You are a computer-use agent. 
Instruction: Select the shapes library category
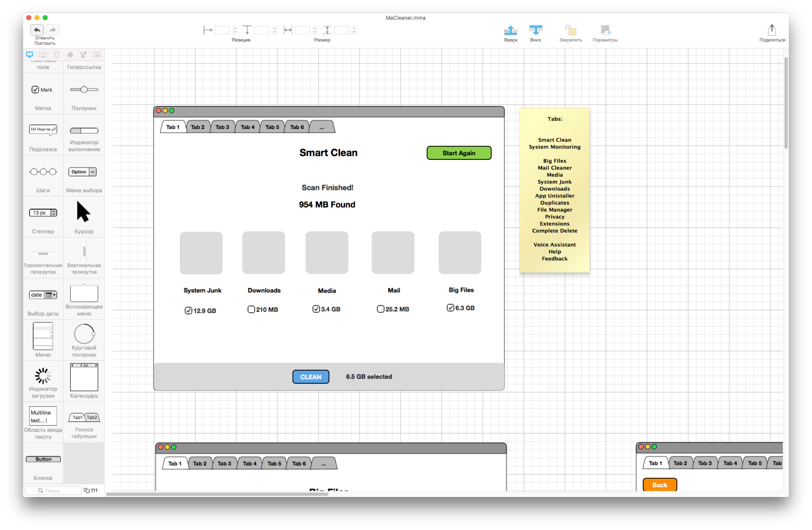(84, 55)
